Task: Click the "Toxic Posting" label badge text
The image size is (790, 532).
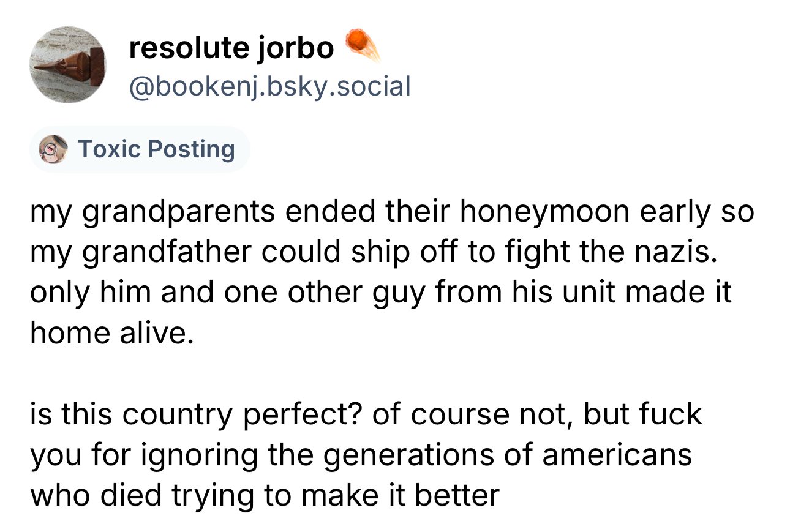Action: click(156, 149)
